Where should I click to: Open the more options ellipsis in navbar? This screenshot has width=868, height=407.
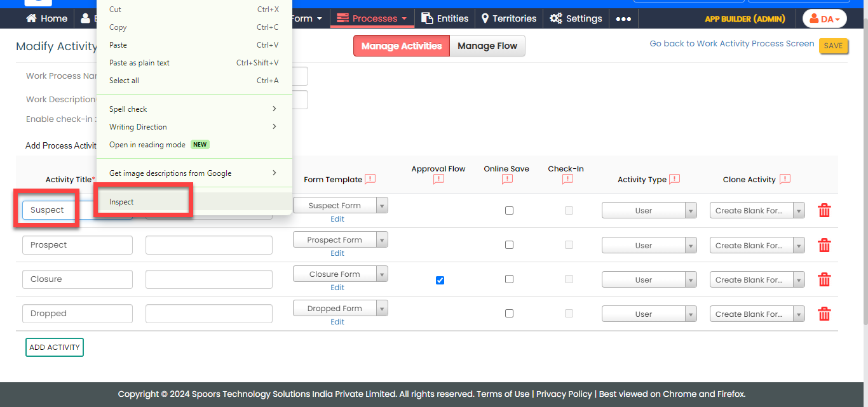[x=623, y=19]
